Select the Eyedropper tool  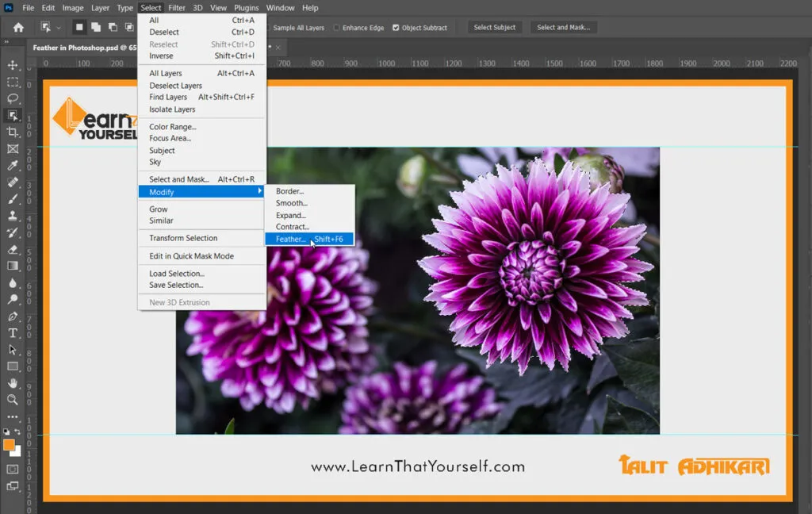pyautogui.click(x=13, y=165)
